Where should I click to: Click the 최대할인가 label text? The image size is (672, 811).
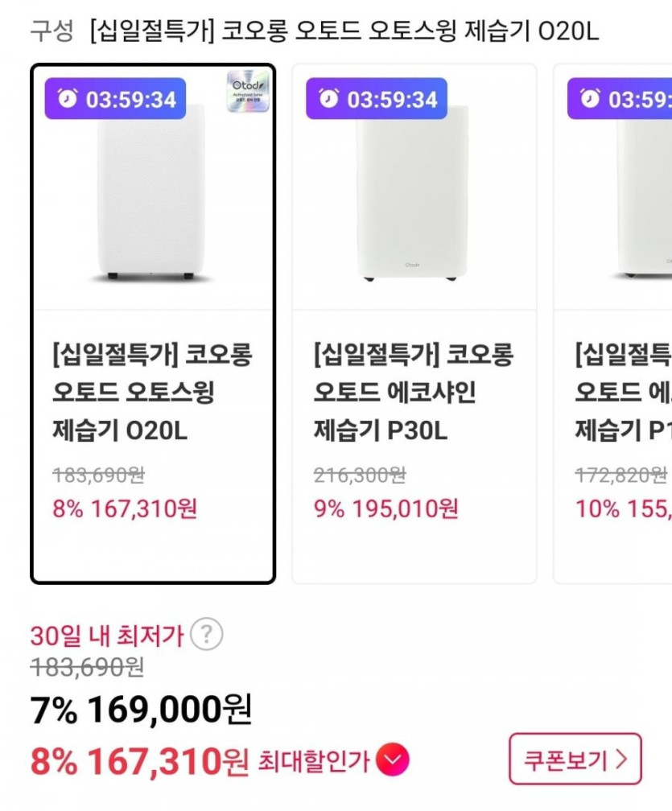tap(314, 760)
